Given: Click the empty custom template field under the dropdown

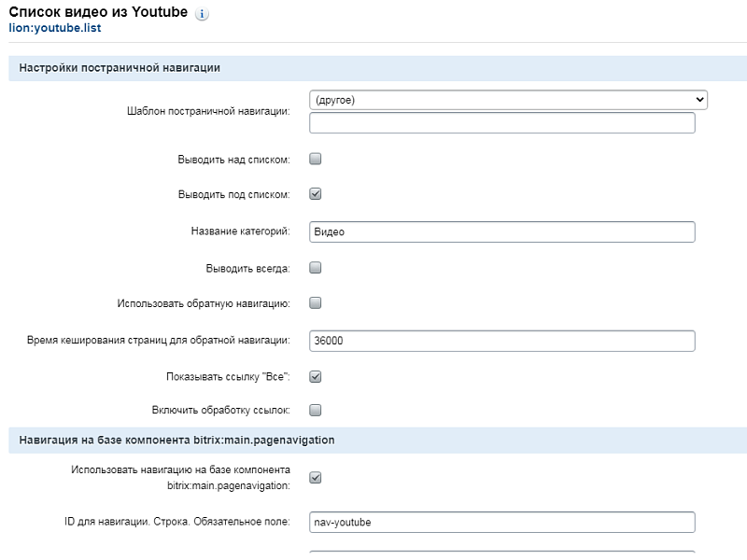Looking at the screenshot, I should [x=501, y=123].
